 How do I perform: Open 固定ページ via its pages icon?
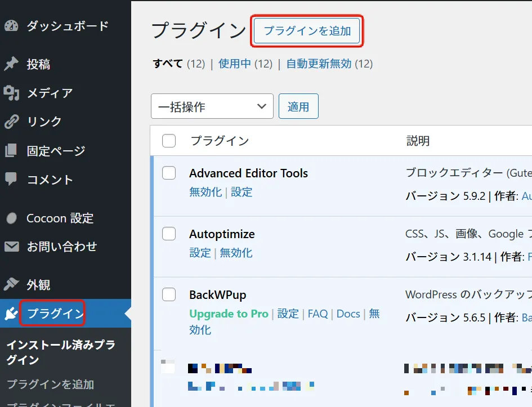(x=12, y=151)
